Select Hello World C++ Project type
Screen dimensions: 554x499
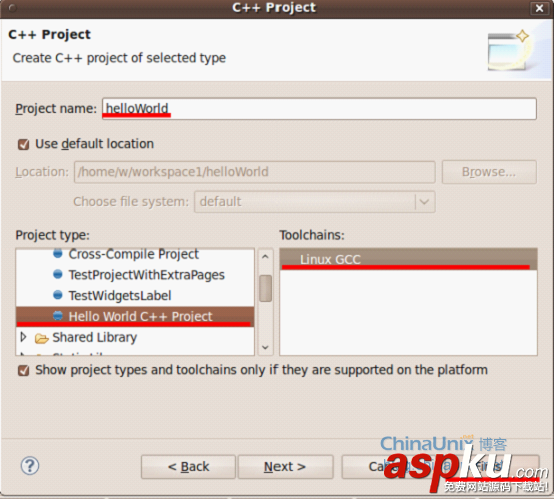(134, 316)
